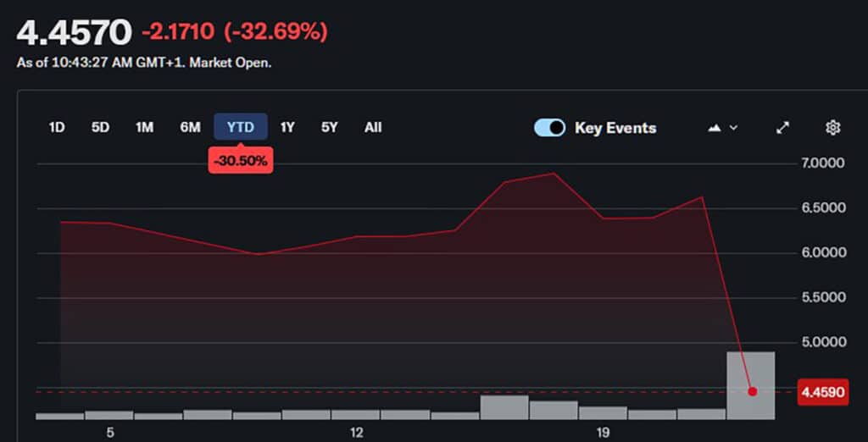Click the date label 19

tap(604, 433)
